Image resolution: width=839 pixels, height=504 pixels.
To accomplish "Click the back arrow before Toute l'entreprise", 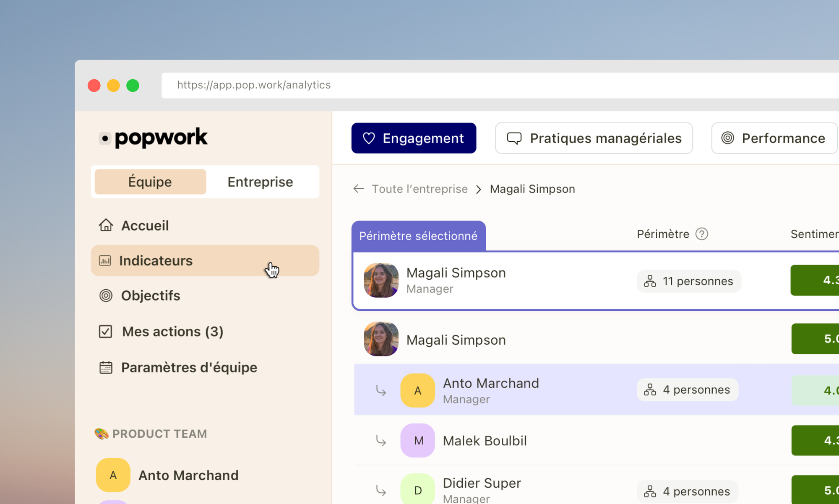I will 358,189.
